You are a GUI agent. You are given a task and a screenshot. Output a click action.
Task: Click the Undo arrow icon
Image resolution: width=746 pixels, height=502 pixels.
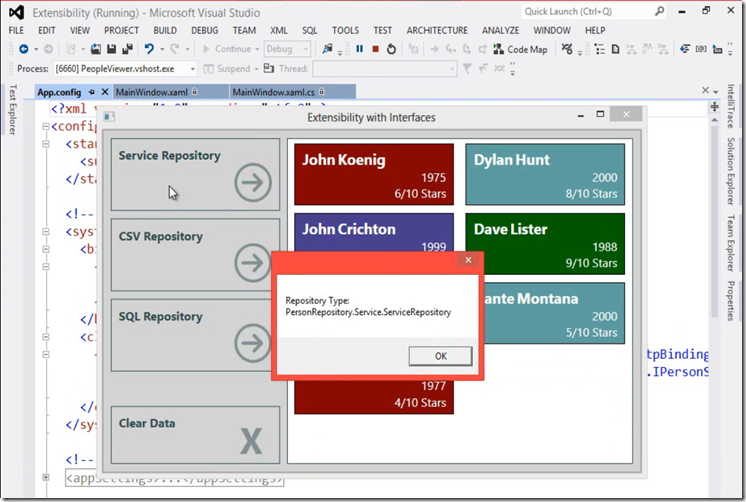[x=149, y=49]
